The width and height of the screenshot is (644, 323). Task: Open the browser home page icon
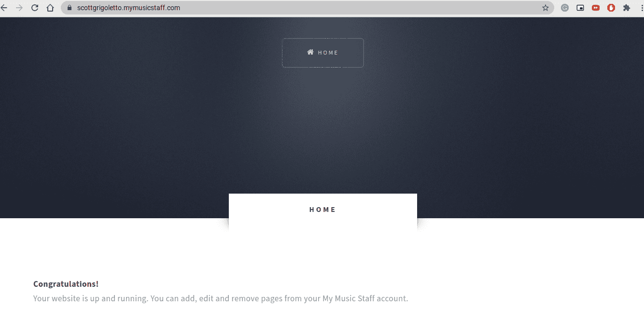pos(50,8)
